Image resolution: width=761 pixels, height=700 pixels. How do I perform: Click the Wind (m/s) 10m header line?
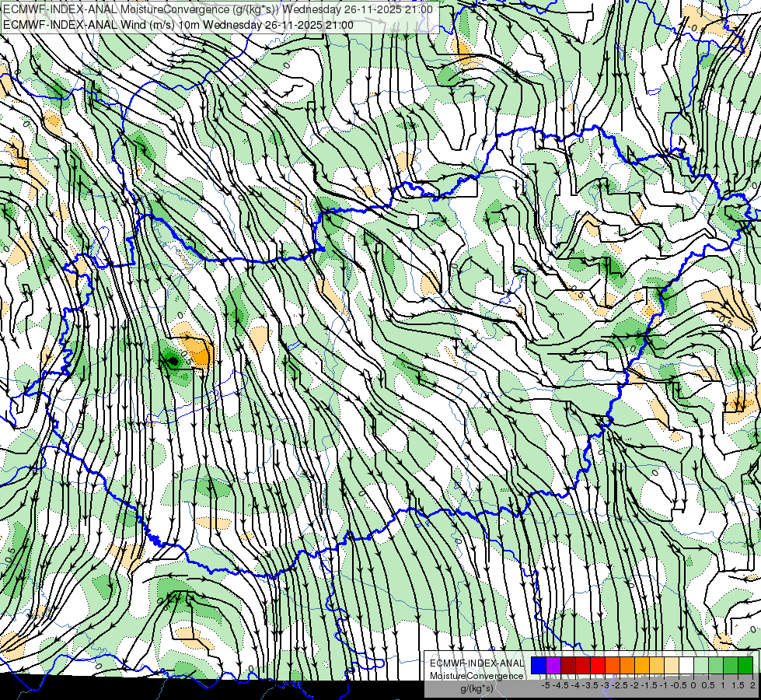[178, 25]
